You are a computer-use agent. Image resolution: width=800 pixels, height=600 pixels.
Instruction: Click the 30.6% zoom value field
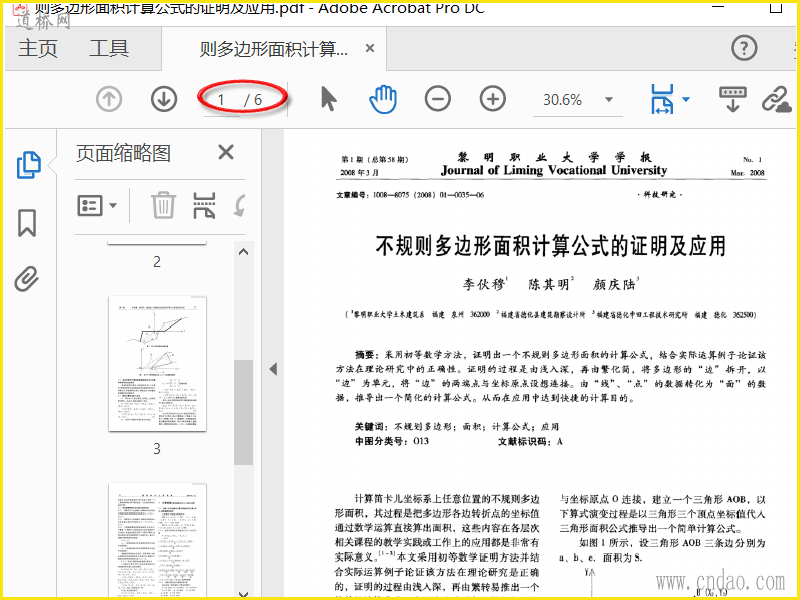(x=563, y=99)
